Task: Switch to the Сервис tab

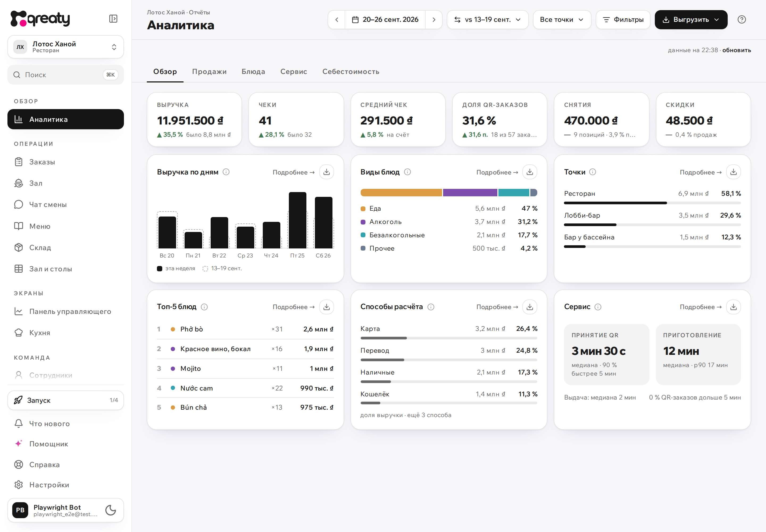Action: 294,72
